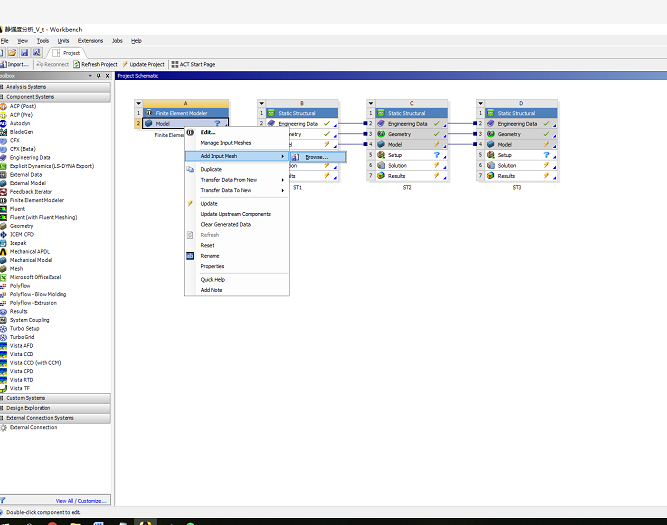Select Microsoft Office Excel component
This screenshot has width=667, height=525.
(x=35, y=277)
